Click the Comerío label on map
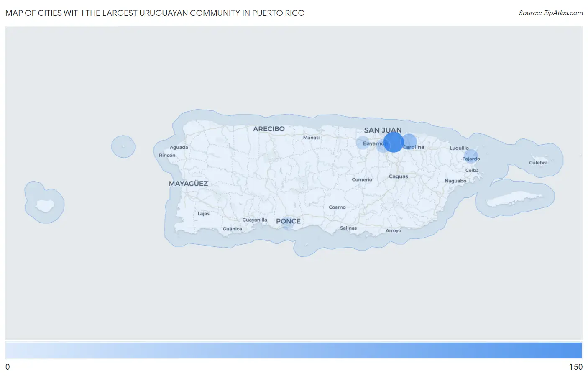The image size is (588, 376). [362, 180]
